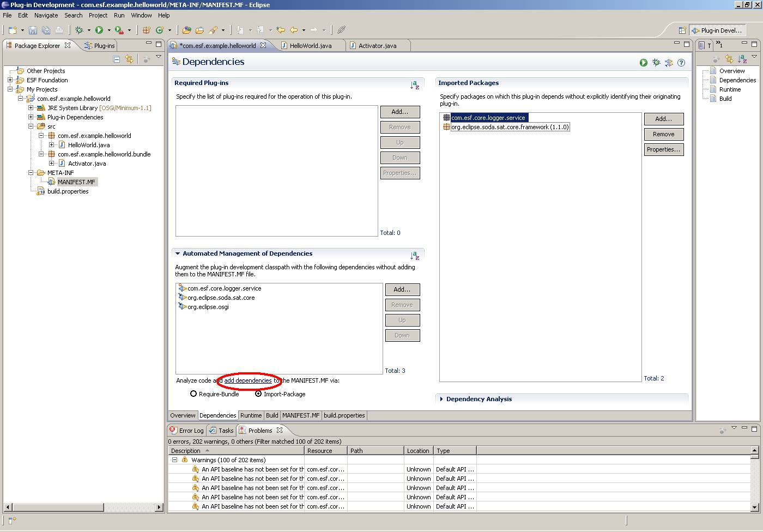The height and width of the screenshot is (532, 763).
Task: Switch to the Error Log tab
Action: click(x=186, y=431)
